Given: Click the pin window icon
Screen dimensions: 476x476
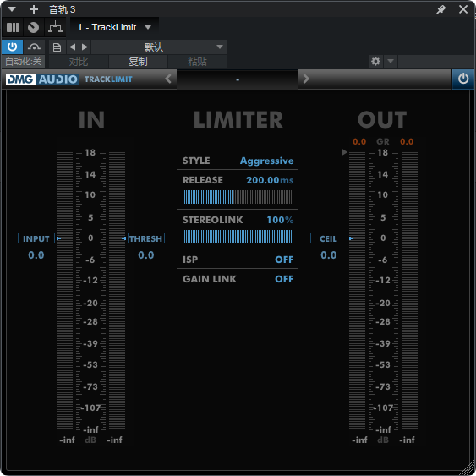Looking at the screenshot, I should (x=440, y=9).
